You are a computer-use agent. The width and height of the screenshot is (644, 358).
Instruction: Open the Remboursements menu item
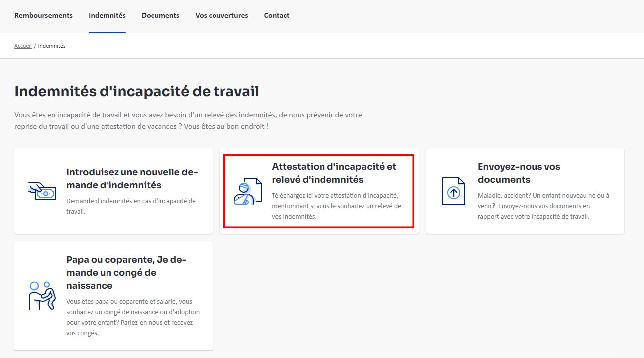tap(43, 15)
